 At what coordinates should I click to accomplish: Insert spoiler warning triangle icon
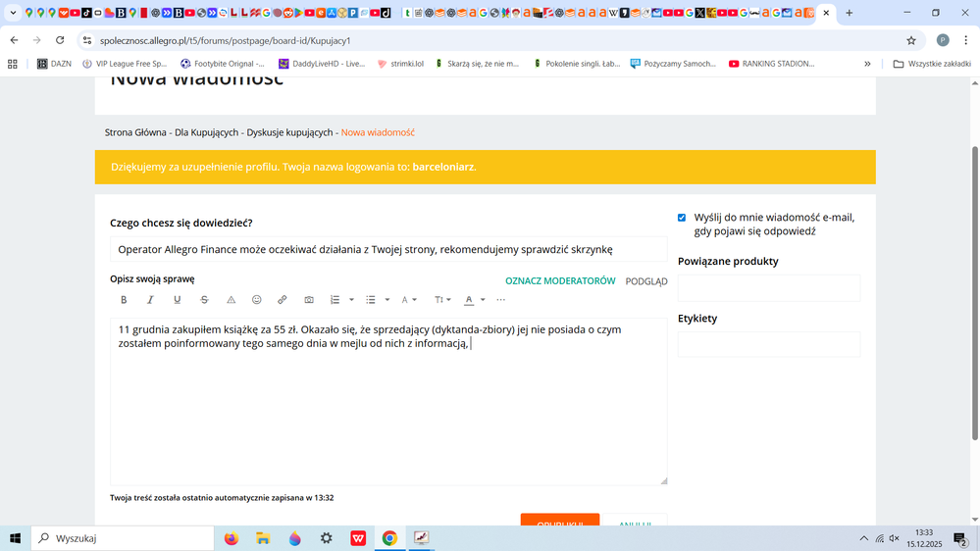click(231, 300)
